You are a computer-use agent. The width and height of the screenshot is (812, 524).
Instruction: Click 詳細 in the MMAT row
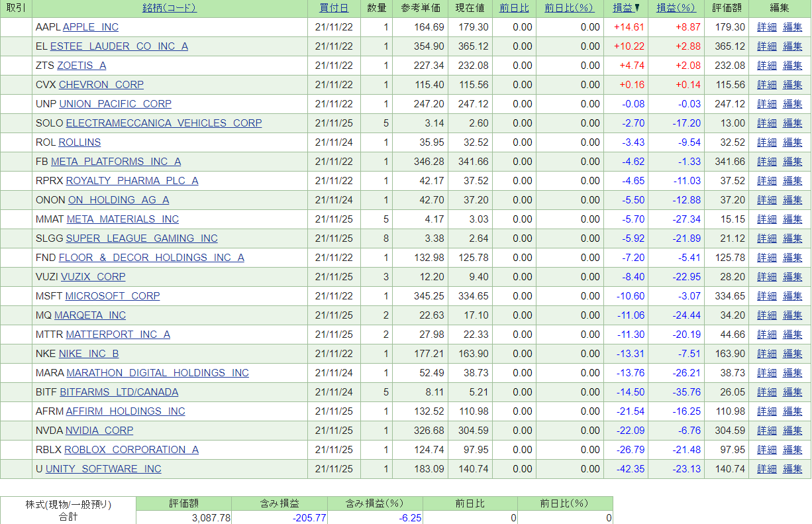point(767,219)
